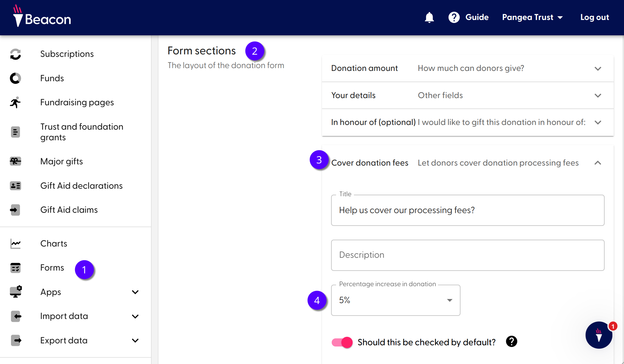Toggle 'Should this be checked by default' switch
This screenshot has height=364, width=624.
pos(342,342)
